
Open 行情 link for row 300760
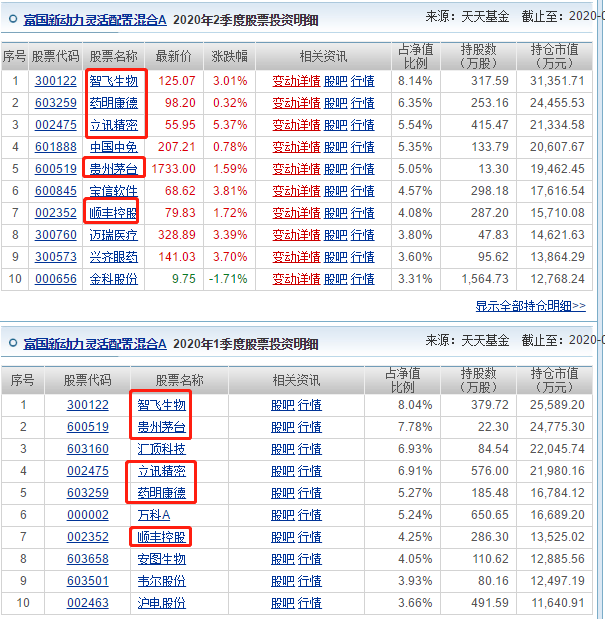pos(362,235)
